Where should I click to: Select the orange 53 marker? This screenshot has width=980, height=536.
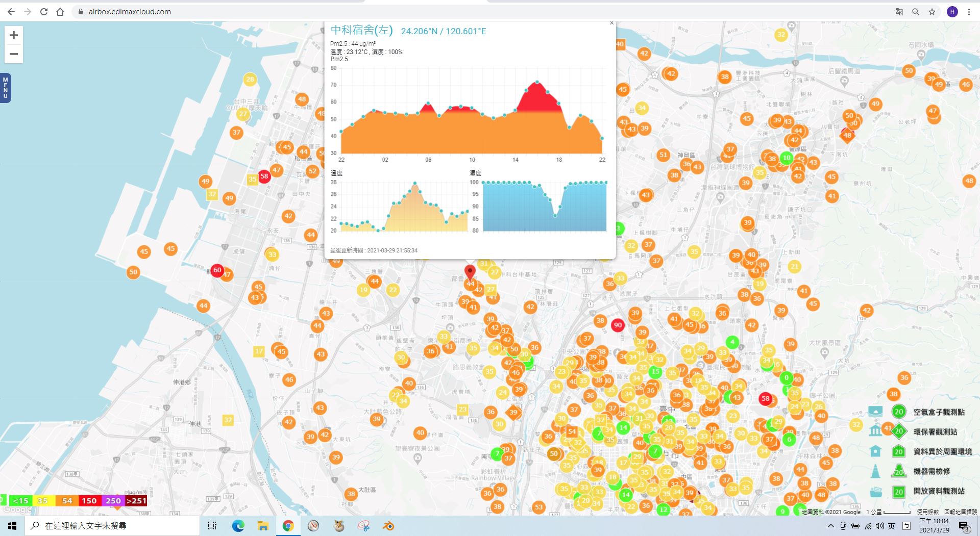coord(538,507)
